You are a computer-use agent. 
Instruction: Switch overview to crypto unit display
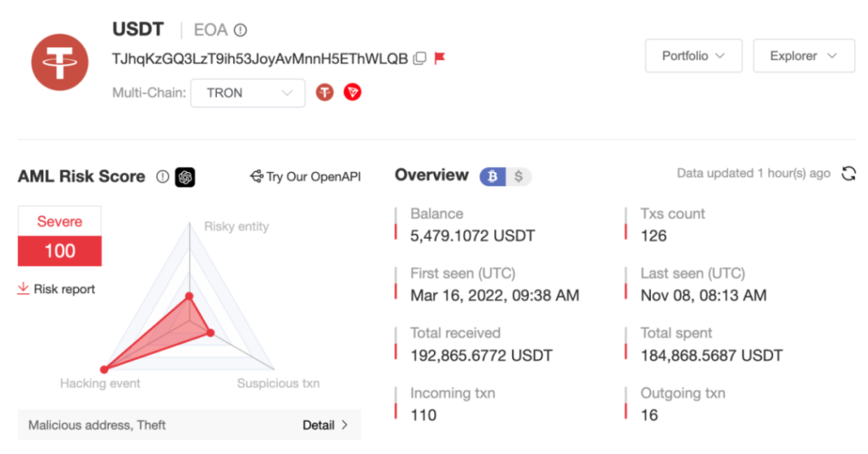tap(492, 176)
